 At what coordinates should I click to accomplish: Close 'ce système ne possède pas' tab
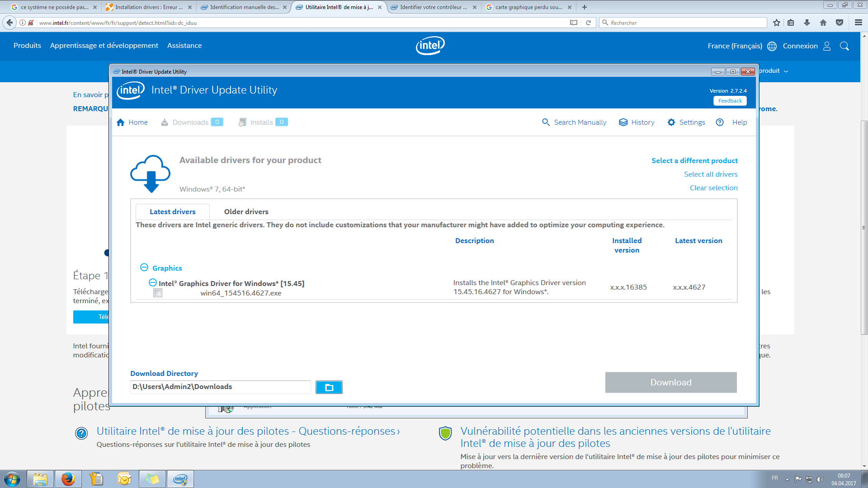pyautogui.click(x=95, y=7)
